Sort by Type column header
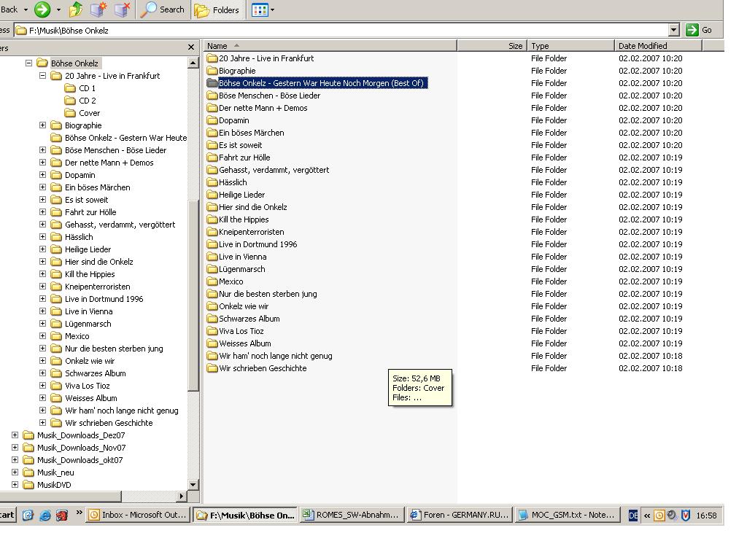The image size is (747, 560). point(570,46)
